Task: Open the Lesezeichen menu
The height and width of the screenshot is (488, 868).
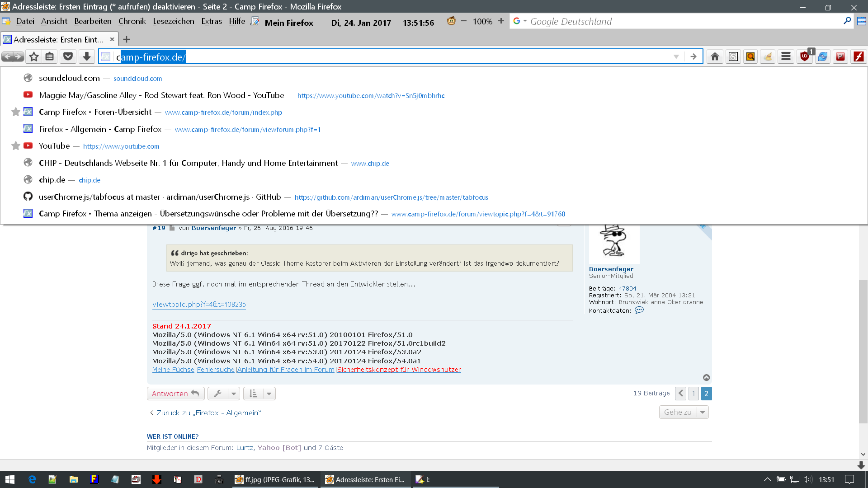Action: 173,21
